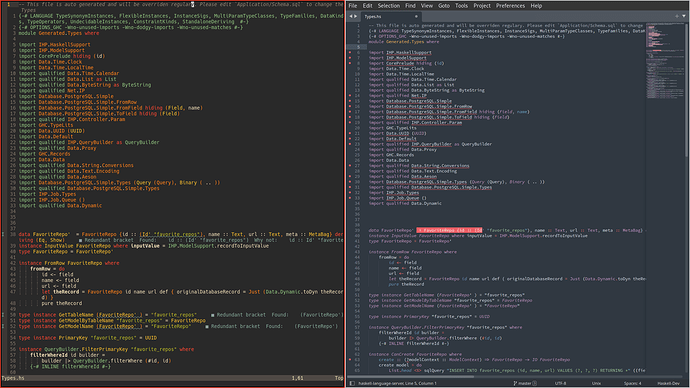This screenshot has width=690, height=388.
Task: Click line number 5 in Sublime gutter
Action: pyautogui.click(x=358, y=47)
